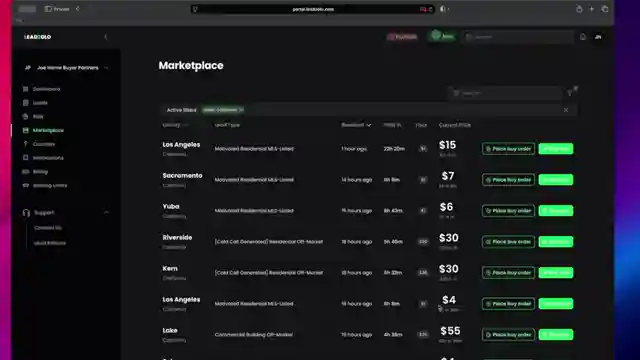The height and width of the screenshot is (360, 640).
Task: Open the Dashboard sidebar icon
Action: point(26,89)
